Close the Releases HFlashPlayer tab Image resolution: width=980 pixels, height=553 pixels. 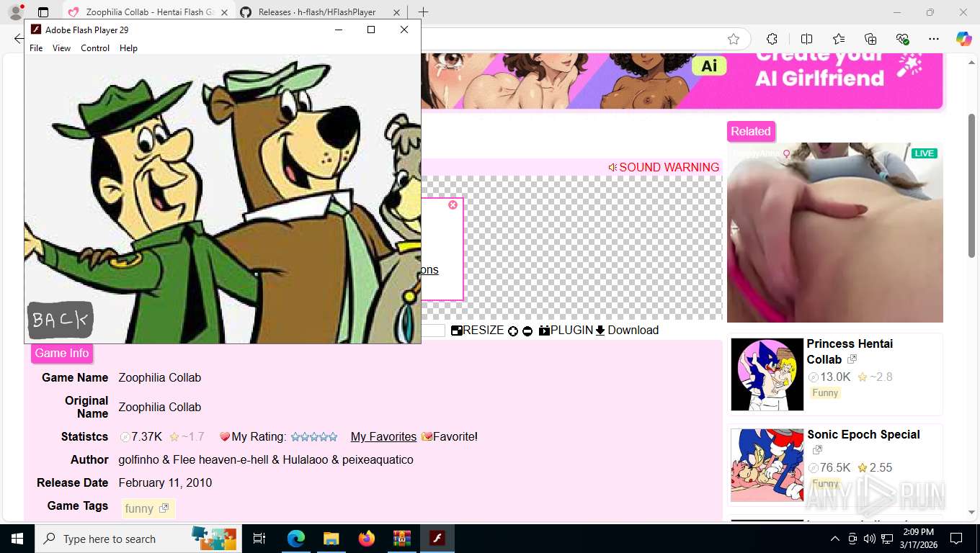coord(397,12)
